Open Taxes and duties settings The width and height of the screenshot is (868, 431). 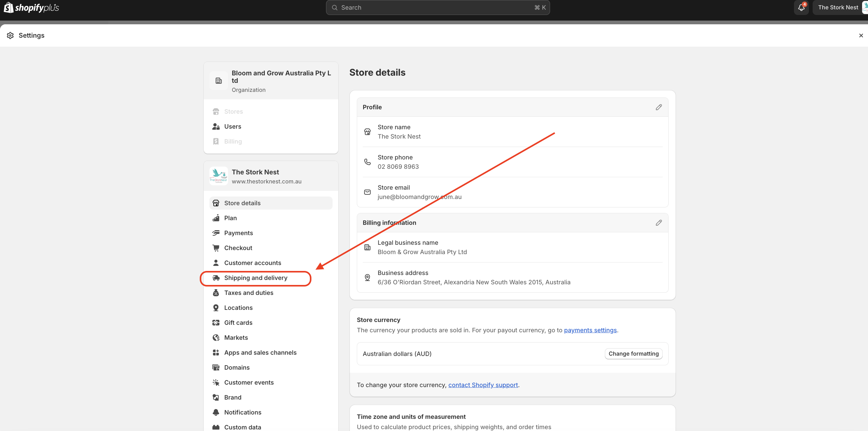[271, 293]
